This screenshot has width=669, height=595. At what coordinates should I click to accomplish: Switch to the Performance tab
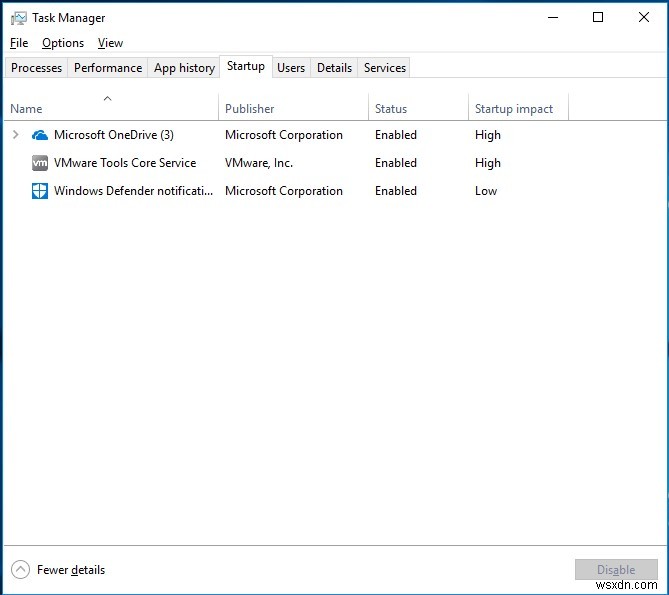(108, 68)
